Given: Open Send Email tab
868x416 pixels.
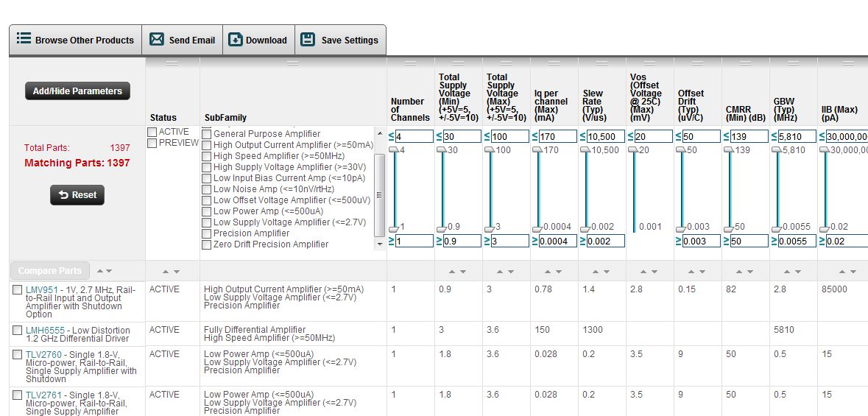Looking at the screenshot, I should pyautogui.click(x=182, y=40).
